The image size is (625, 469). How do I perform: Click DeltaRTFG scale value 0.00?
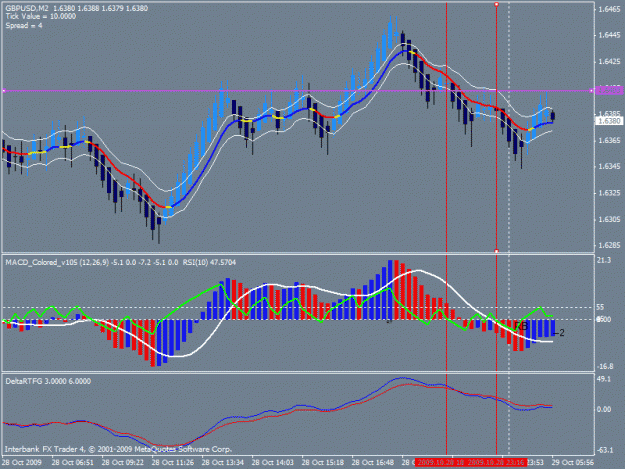click(x=604, y=410)
